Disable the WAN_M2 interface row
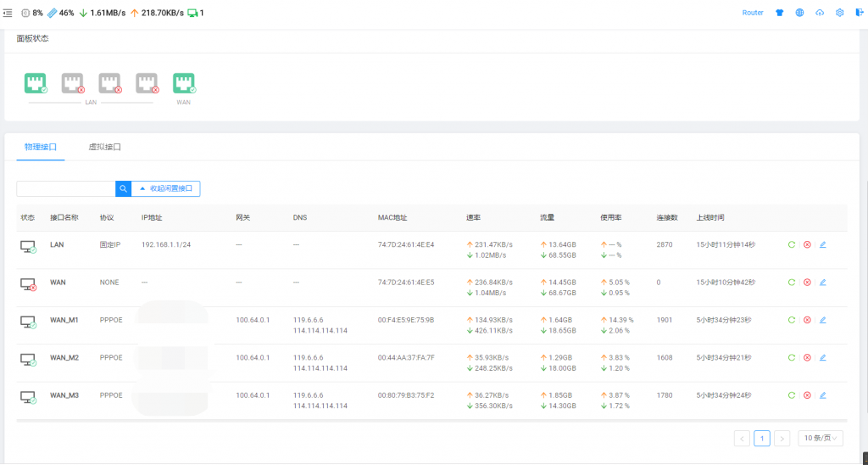Screen dimensions: 868x465 pos(807,357)
